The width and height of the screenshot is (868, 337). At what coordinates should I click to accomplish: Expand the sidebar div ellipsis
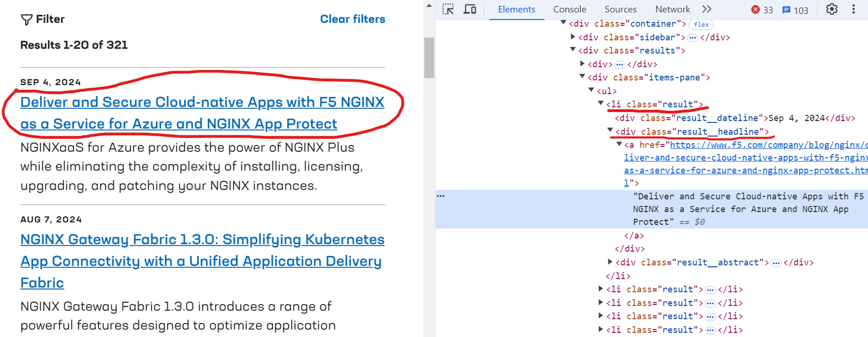tap(693, 38)
